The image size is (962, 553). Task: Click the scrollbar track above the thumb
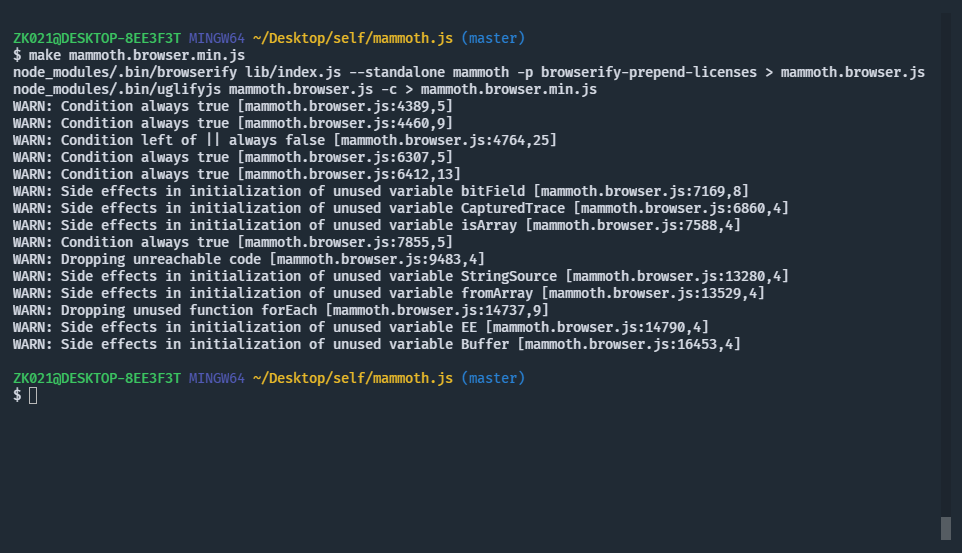(x=945, y=264)
